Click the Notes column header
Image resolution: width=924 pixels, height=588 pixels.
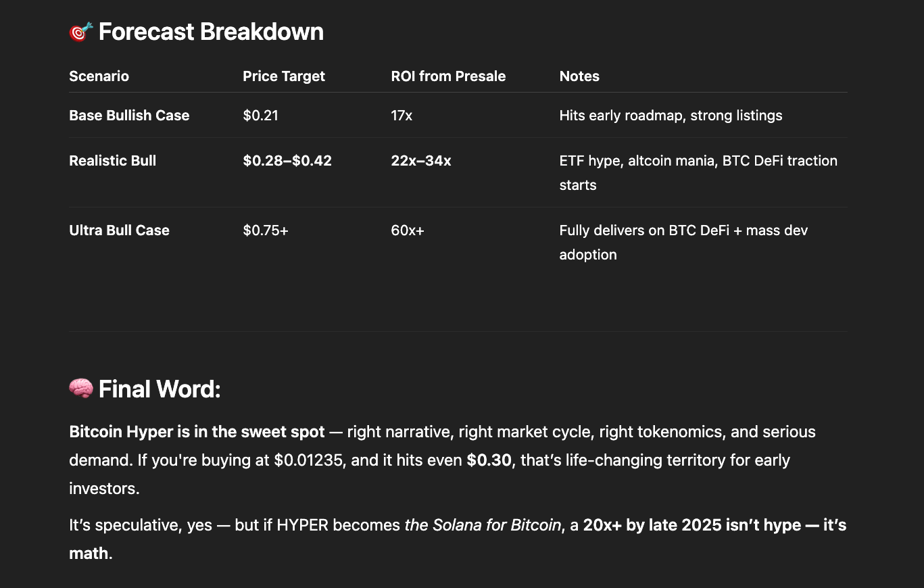579,76
